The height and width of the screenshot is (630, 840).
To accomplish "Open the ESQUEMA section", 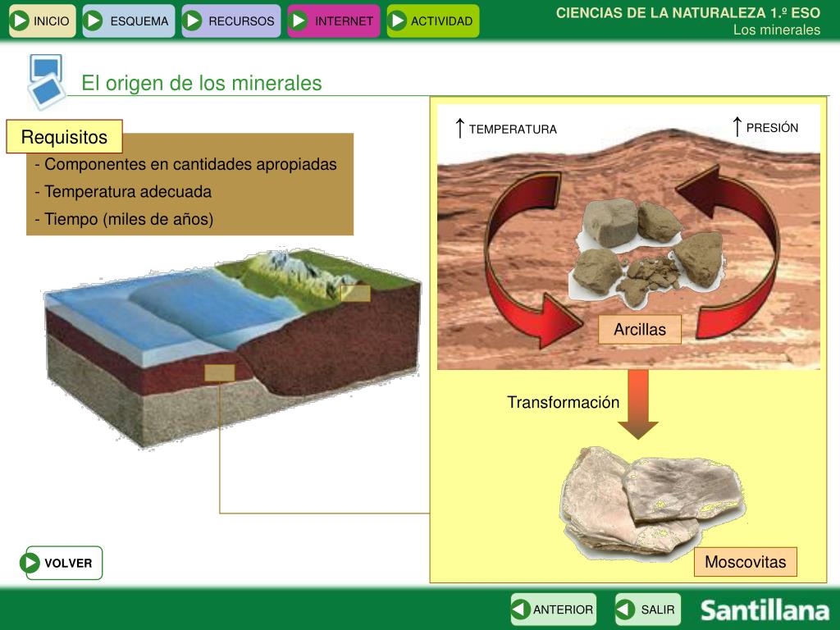I will 129,21.
